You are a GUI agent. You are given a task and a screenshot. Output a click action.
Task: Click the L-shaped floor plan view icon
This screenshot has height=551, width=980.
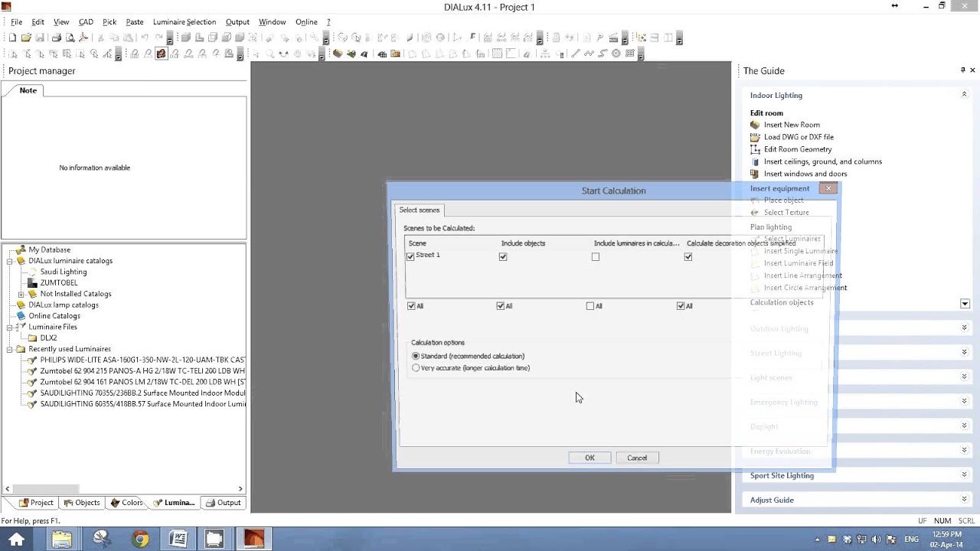click(199, 37)
